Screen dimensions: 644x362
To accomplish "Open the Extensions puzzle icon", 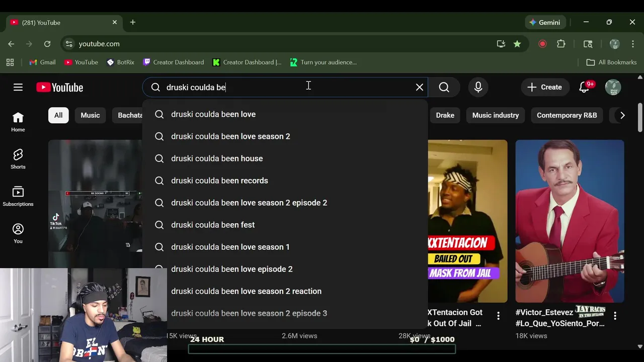I will [561, 44].
